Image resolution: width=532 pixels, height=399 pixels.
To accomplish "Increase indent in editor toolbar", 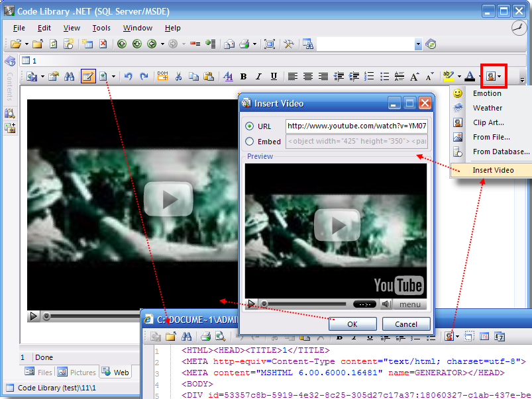I will pos(354,77).
